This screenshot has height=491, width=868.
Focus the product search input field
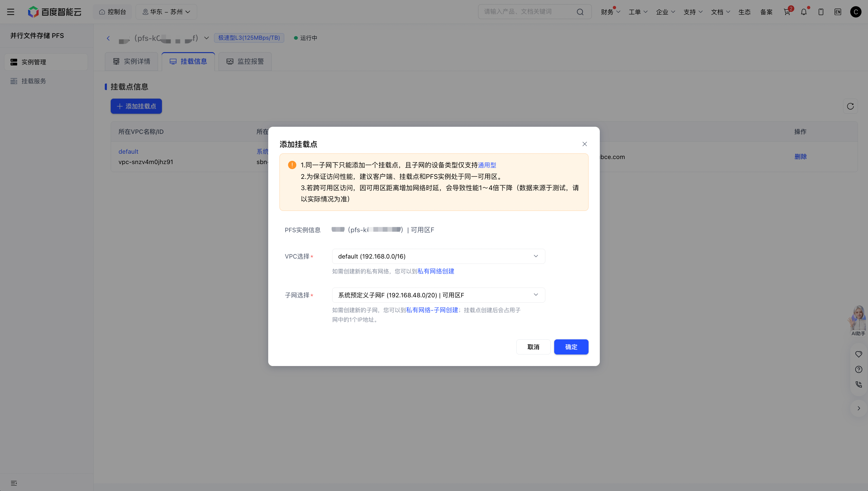[529, 12]
